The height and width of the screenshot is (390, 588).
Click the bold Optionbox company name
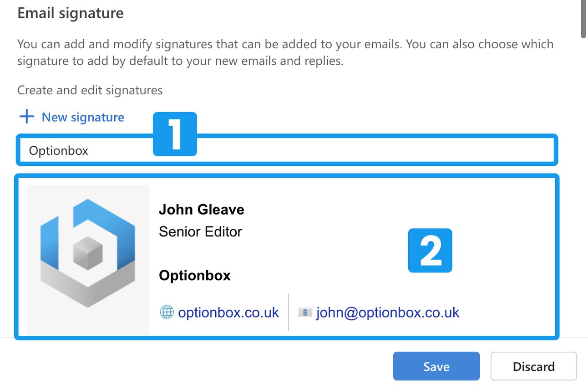195,276
